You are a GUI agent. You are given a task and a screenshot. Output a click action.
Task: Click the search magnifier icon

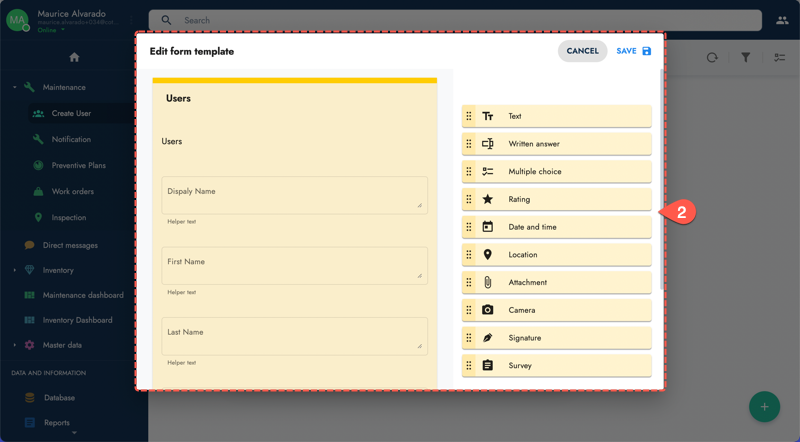tap(166, 20)
